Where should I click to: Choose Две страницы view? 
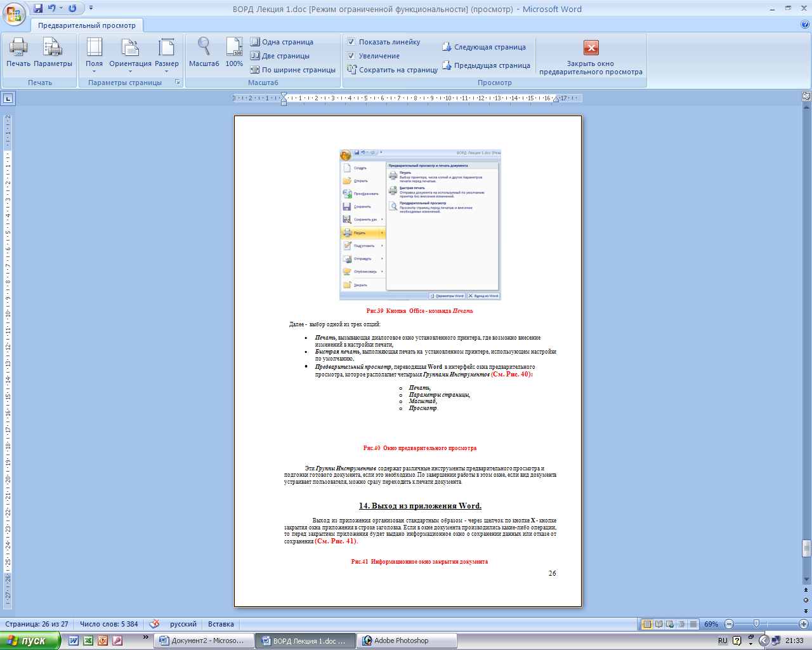click(x=280, y=56)
